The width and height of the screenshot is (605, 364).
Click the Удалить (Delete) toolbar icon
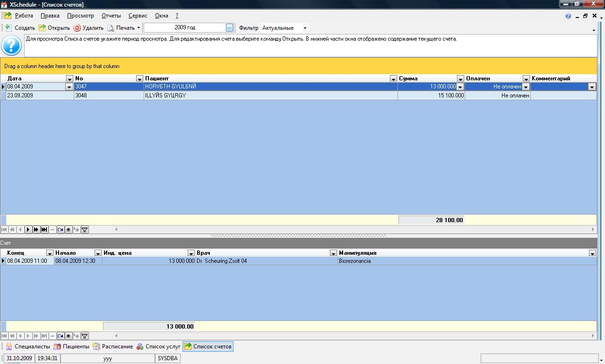(x=77, y=28)
